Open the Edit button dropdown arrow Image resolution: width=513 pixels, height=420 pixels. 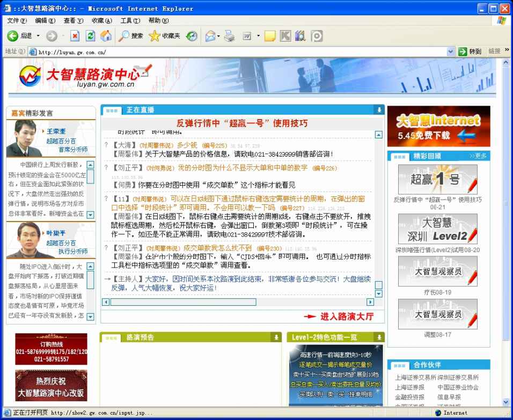click(258, 35)
